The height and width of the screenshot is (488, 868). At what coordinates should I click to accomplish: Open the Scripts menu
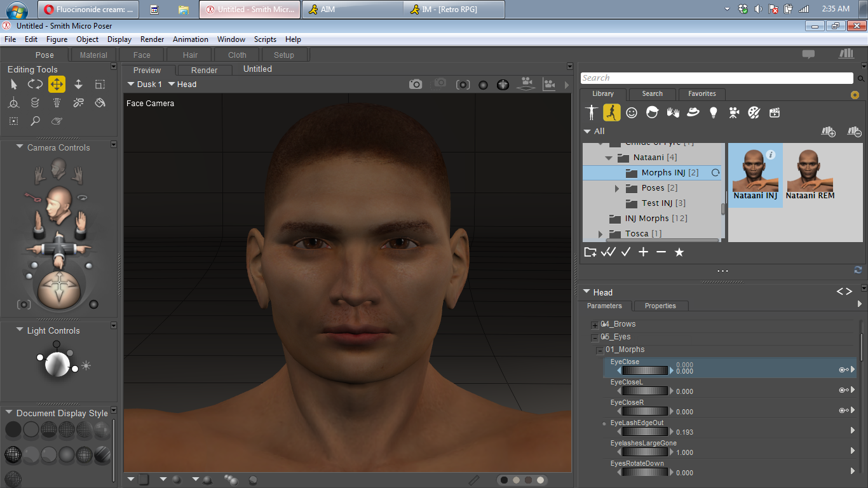[265, 39]
